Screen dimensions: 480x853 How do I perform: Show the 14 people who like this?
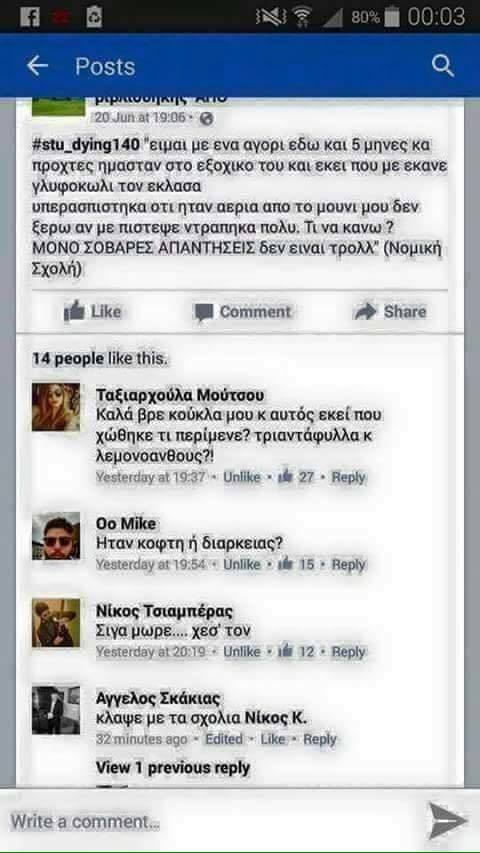[100, 359]
